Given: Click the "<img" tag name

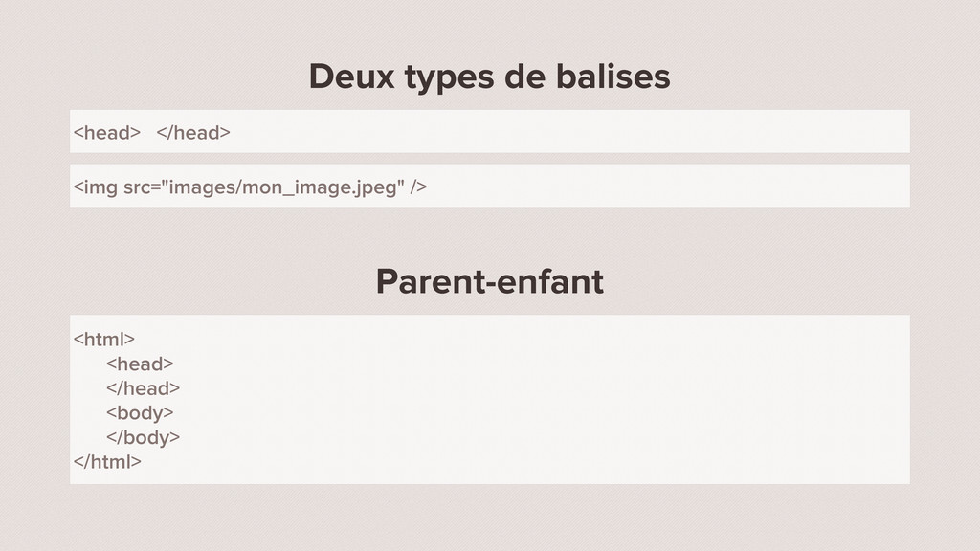Looking at the screenshot, I should point(95,187).
